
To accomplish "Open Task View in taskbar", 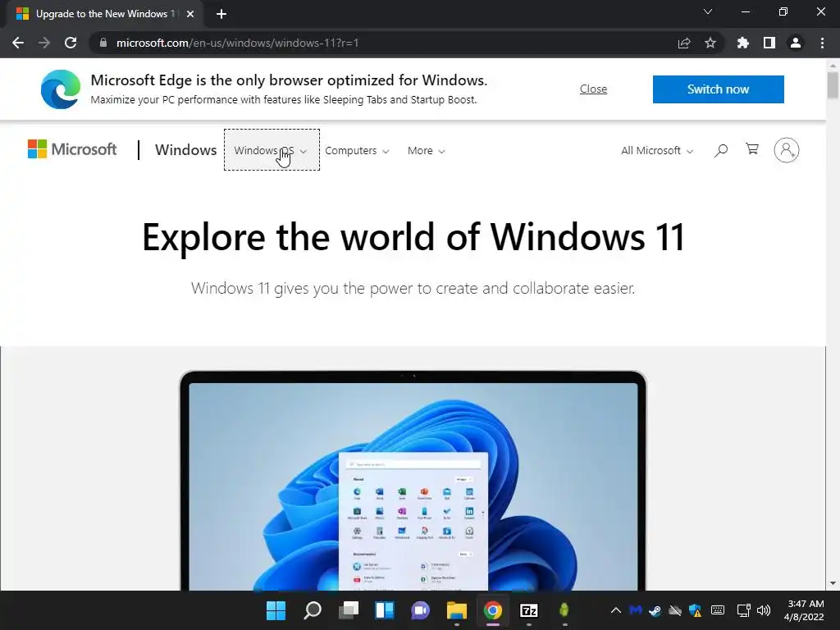I will [x=348, y=610].
